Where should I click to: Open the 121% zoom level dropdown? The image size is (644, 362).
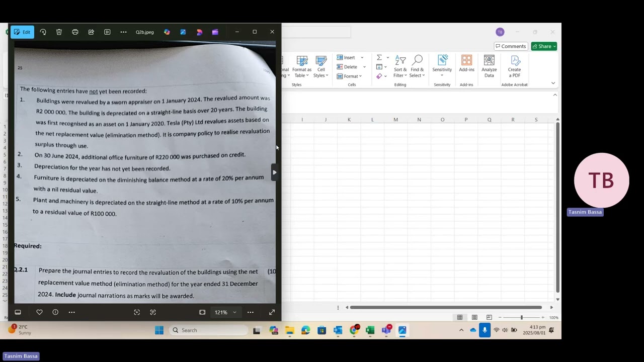(x=225, y=312)
